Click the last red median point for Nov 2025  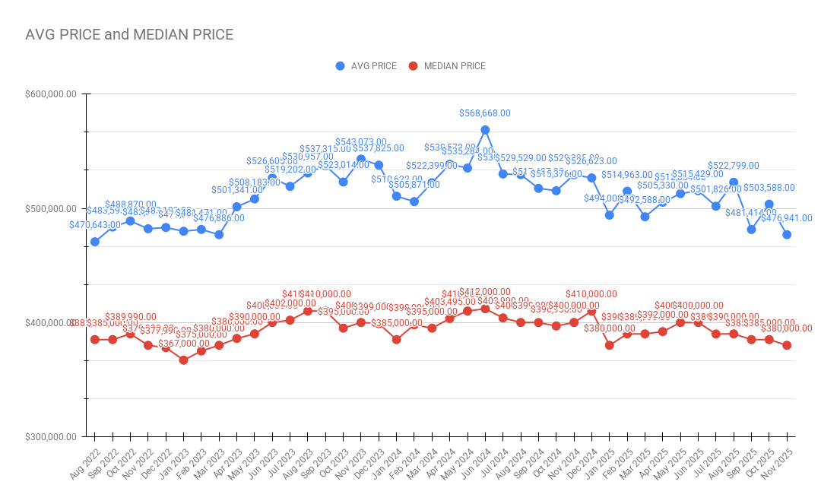pos(787,345)
